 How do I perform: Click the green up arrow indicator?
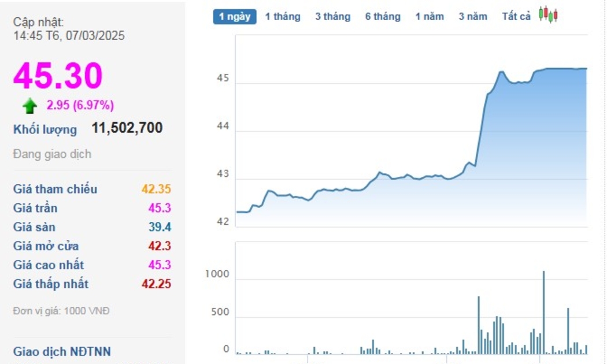click(x=29, y=106)
